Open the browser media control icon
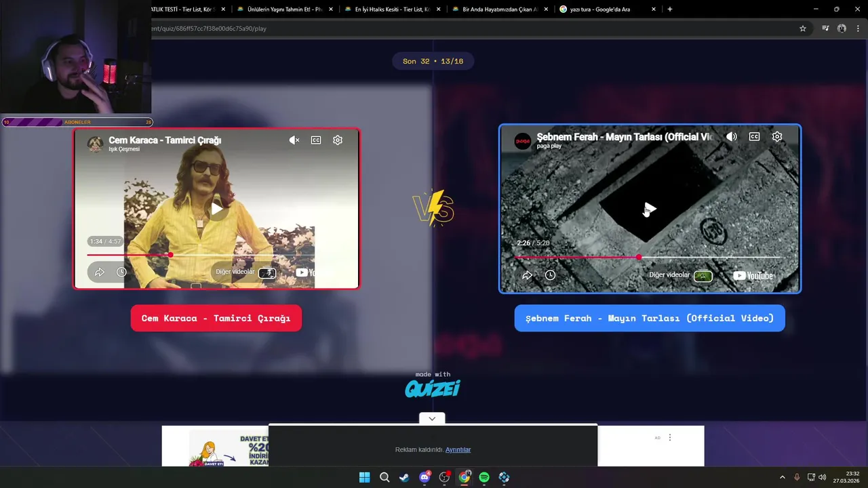Screen dimensions: 868x488 pos(825,28)
